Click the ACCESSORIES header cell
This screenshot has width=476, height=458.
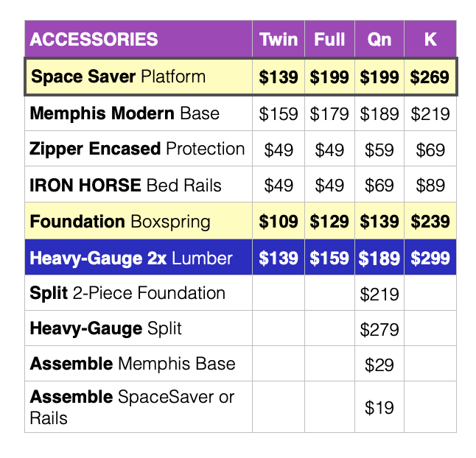pos(94,39)
